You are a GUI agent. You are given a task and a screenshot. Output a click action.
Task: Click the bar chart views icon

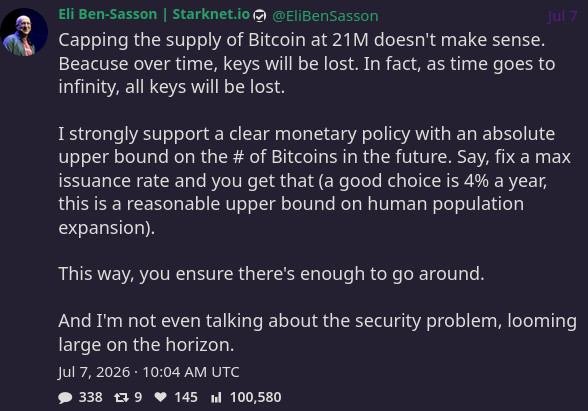pyautogui.click(x=216, y=398)
